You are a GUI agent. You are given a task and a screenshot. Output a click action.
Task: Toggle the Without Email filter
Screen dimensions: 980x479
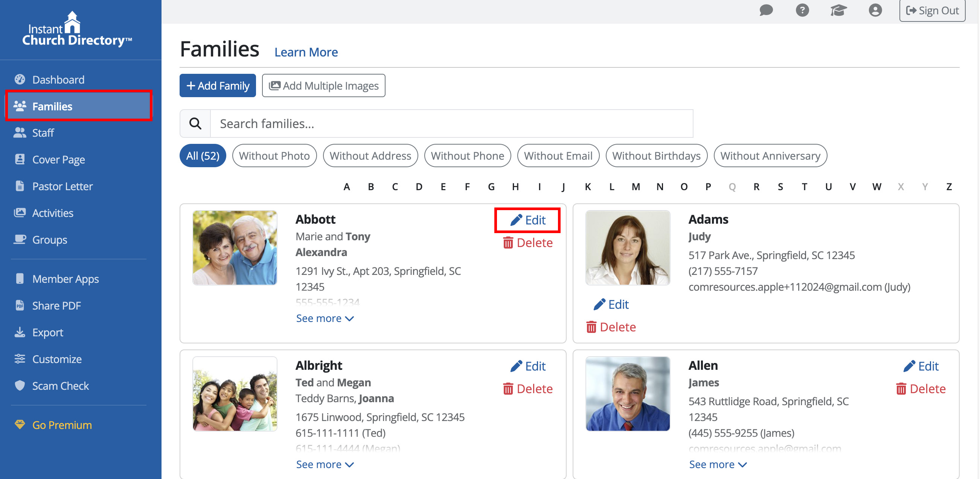click(558, 156)
